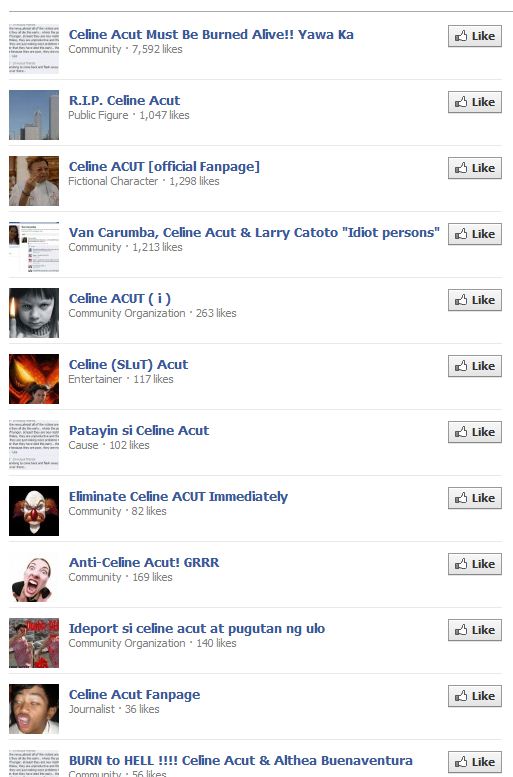Click Like next to Celine ACUT ( i )
The image size is (513, 777).
(x=474, y=300)
